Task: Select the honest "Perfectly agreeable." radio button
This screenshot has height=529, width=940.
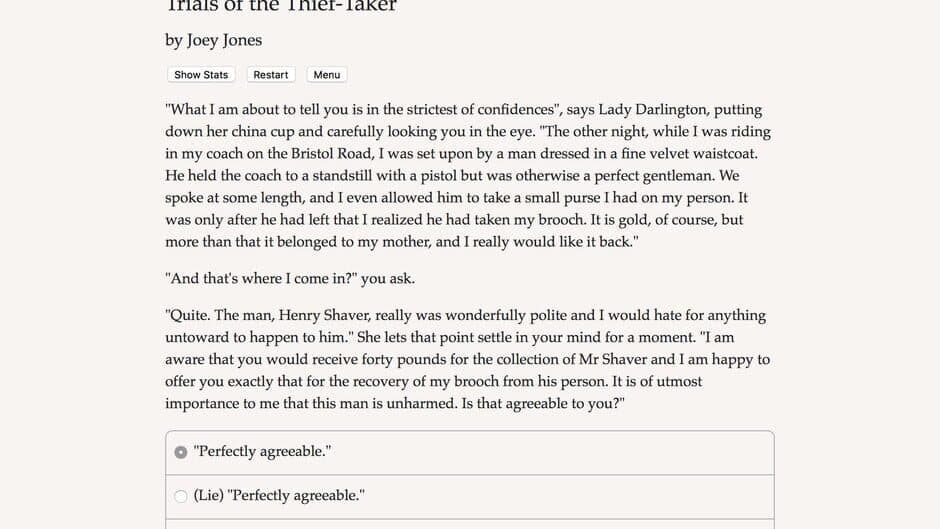Action: click(181, 452)
